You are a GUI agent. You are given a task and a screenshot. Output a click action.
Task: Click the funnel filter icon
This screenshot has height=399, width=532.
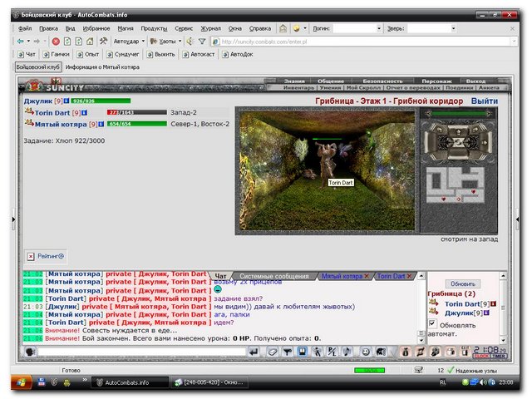pos(202,42)
